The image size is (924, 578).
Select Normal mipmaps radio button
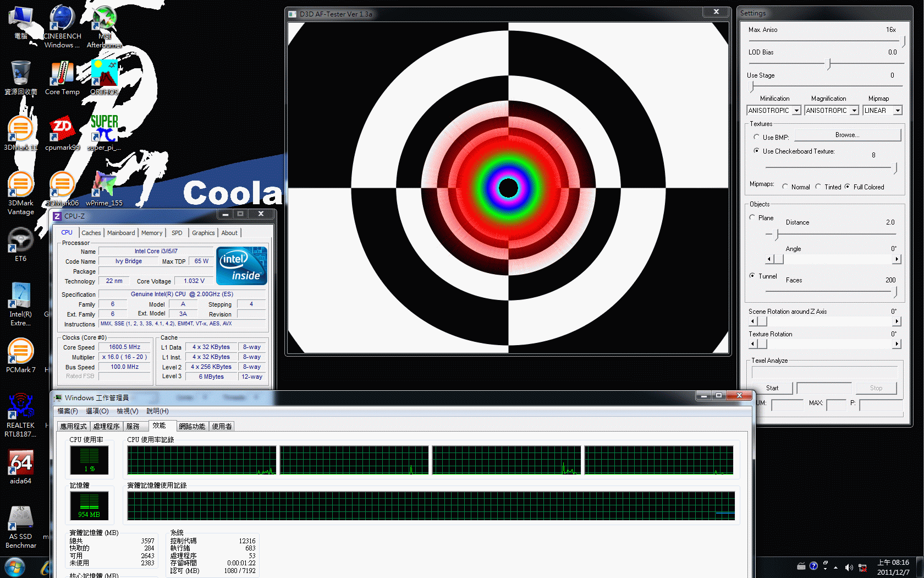(x=785, y=187)
